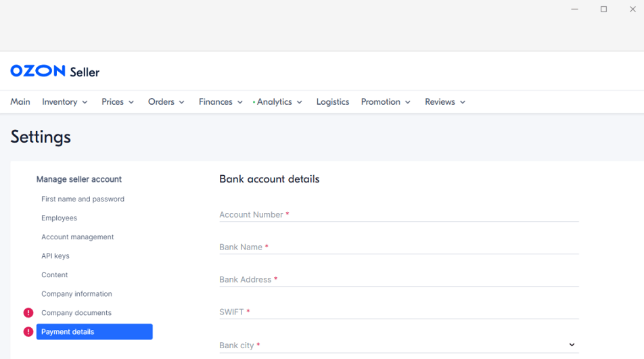Viewport: 644px width, 359px height.
Task: Open the Promotion dropdown menu
Action: pos(386,102)
